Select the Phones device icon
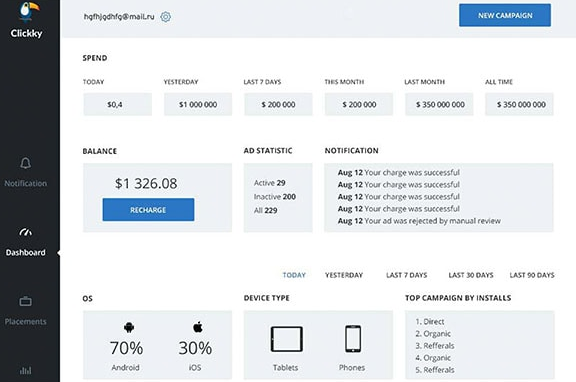This screenshot has height=382, width=576. 353,339
